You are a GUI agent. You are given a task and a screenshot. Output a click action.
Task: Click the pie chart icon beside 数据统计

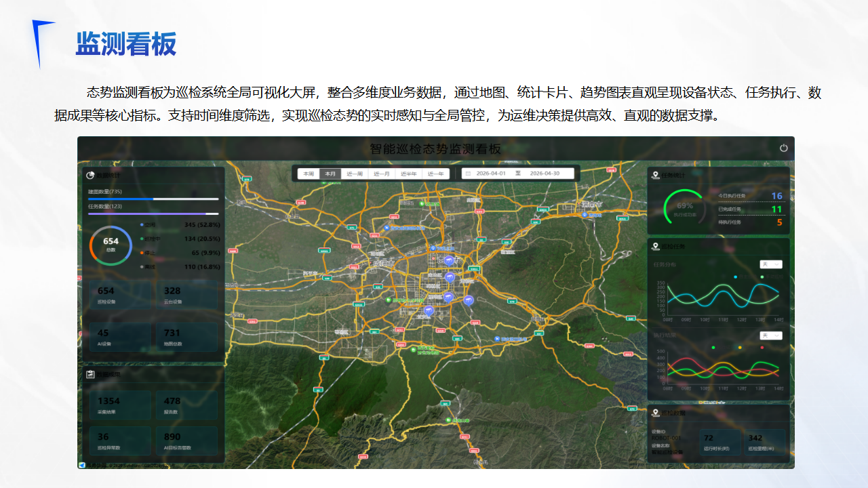tap(90, 176)
